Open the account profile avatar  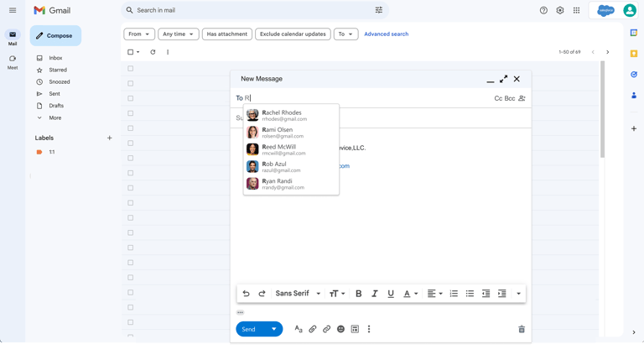coord(629,10)
